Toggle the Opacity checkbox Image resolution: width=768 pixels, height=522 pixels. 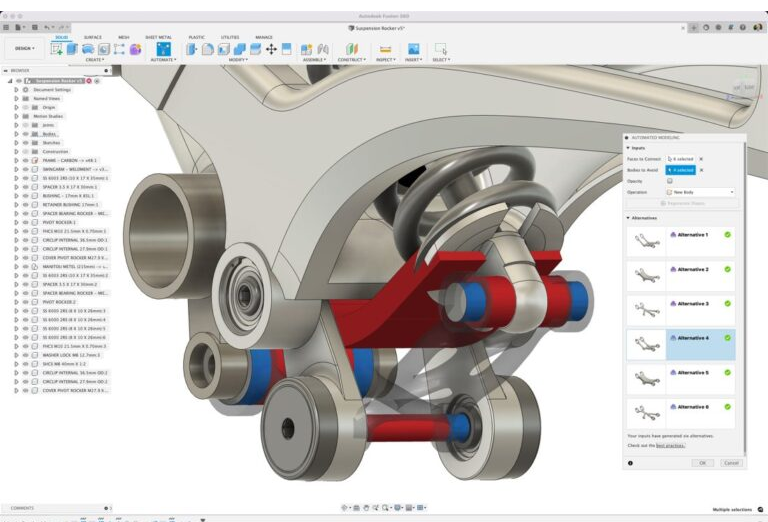670,181
